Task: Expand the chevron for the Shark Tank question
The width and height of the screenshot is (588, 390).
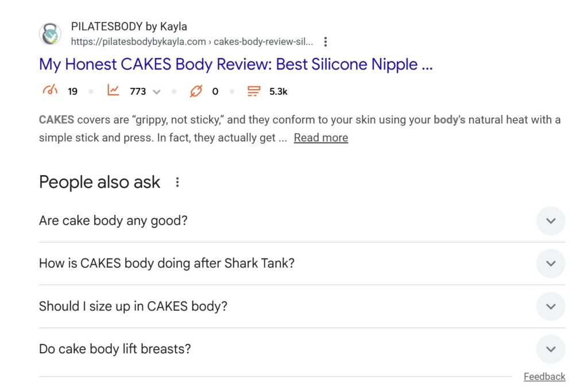Action: click(551, 264)
